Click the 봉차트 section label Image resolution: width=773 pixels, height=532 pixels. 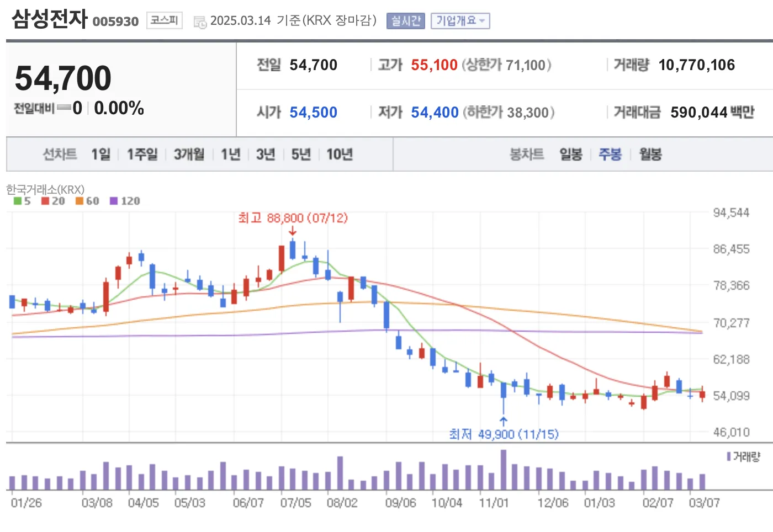(526, 154)
